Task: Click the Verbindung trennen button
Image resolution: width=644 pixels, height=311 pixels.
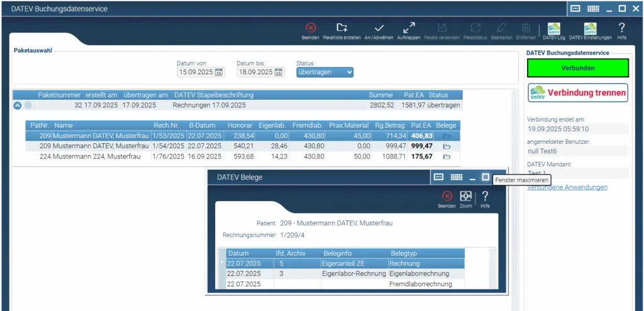Action: (x=577, y=93)
